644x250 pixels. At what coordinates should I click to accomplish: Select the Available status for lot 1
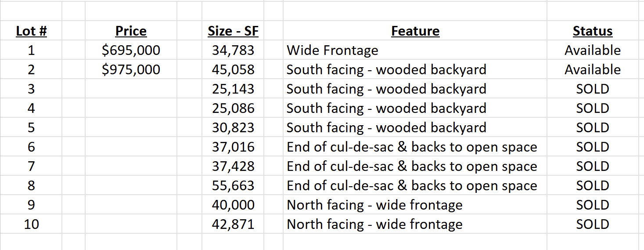pyautogui.click(x=592, y=50)
